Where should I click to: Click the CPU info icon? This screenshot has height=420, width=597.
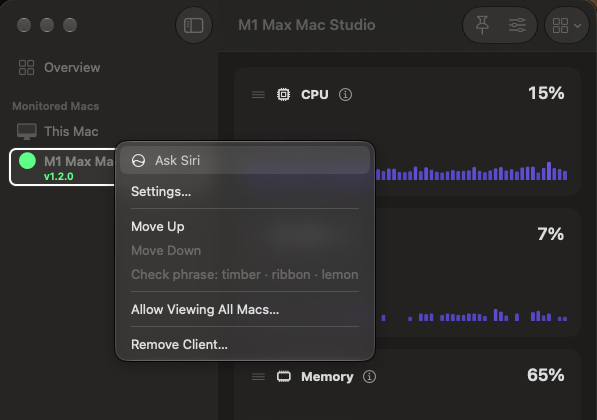345,94
